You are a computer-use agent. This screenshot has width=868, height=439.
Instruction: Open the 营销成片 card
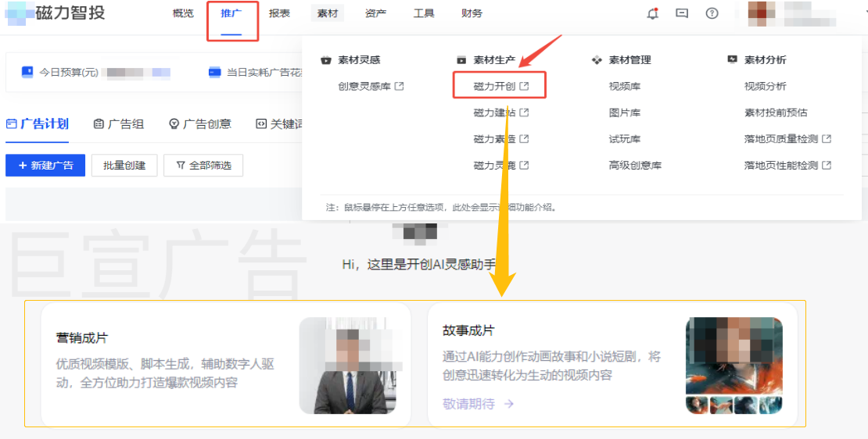[x=226, y=365]
